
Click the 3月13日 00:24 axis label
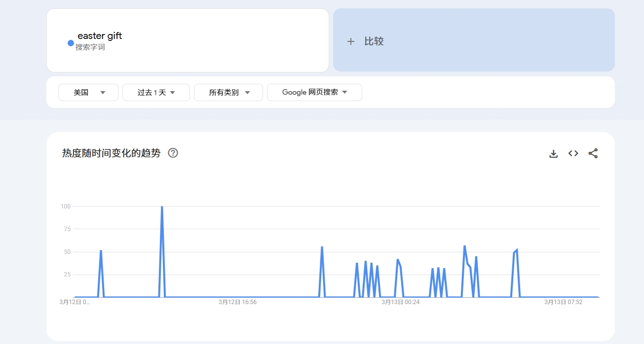[400, 302]
